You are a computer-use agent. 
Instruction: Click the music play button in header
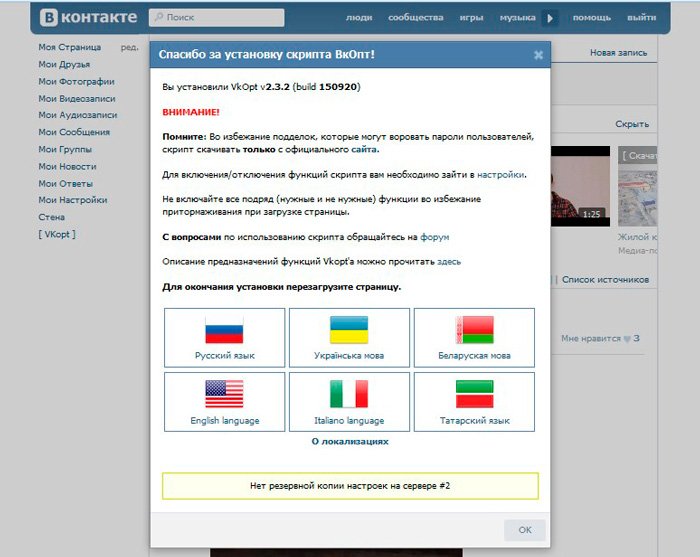550,18
